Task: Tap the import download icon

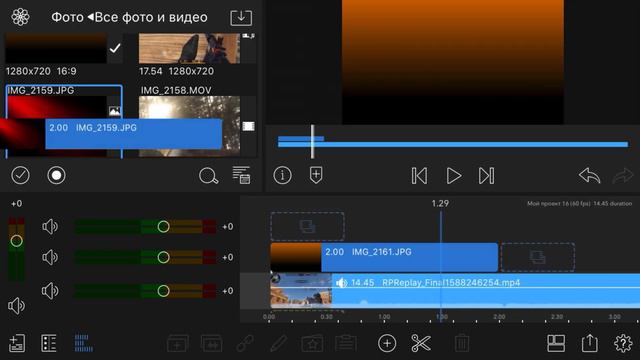Action: pos(241,18)
